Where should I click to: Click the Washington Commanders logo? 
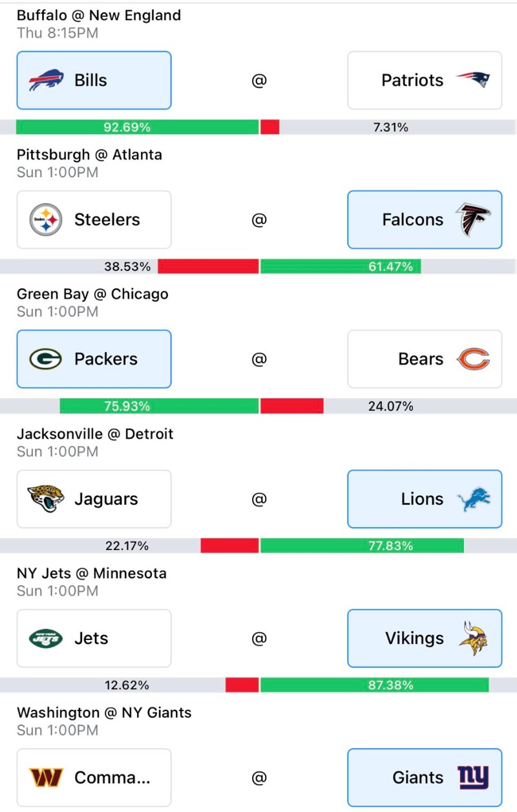[x=46, y=778]
